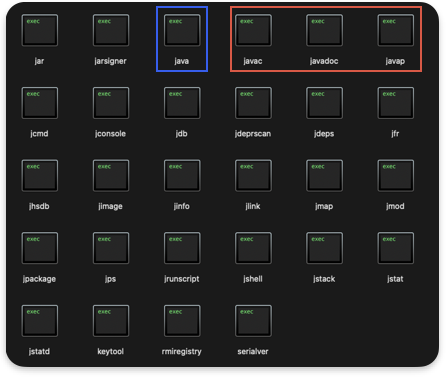Select the jdeps executable icon
446x378 pixels.
[324, 103]
